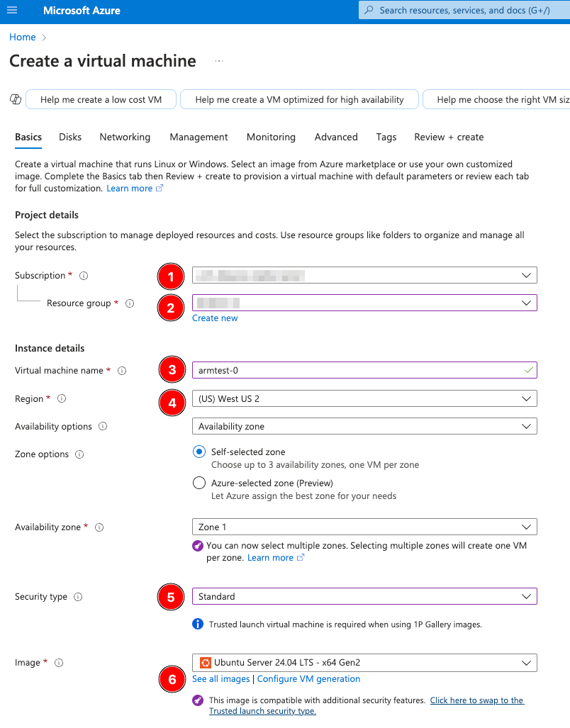Click Create new resource group link

pyautogui.click(x=215, y=318)
